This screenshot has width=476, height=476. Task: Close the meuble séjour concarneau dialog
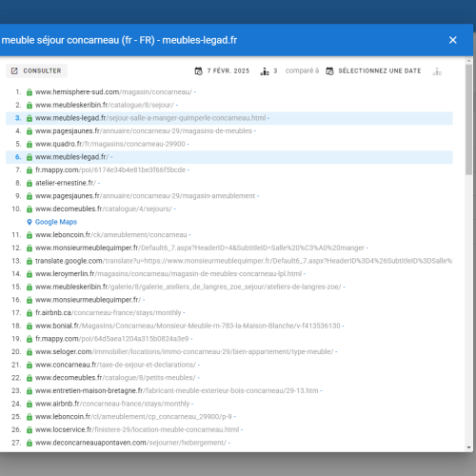(x=453, y=40)
